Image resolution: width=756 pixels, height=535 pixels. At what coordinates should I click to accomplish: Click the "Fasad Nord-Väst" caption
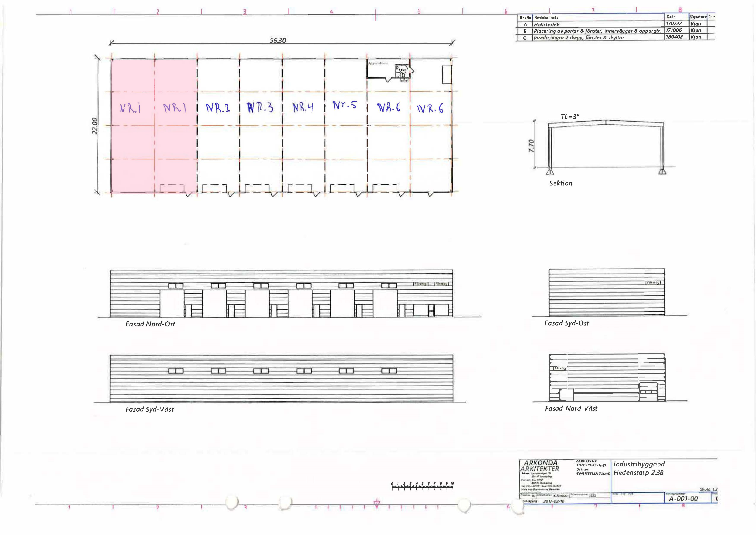pyautogui.click(x=571, y=408)
